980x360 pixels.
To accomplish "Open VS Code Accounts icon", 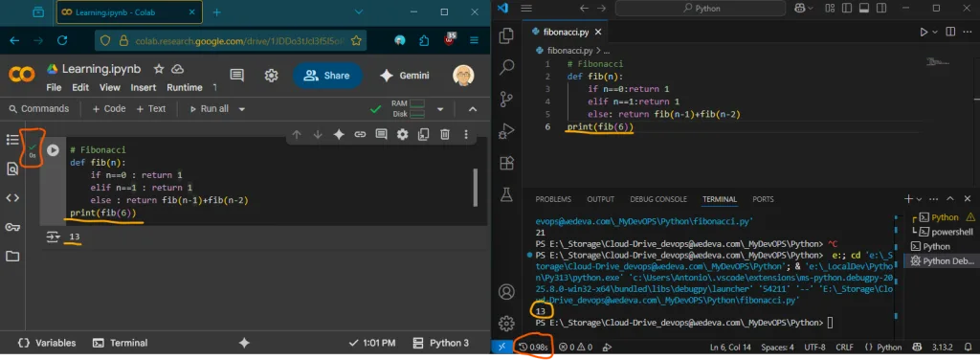I will (x=507, y=292).
